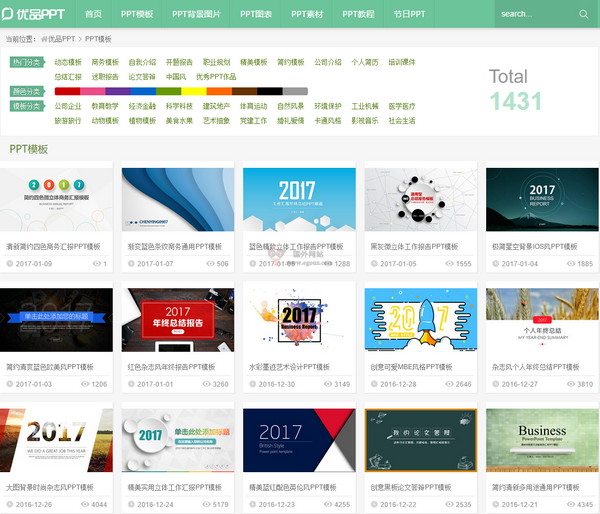Open the 公司企业 template category
Screen dimensions: 600x514
pos(68,106)
